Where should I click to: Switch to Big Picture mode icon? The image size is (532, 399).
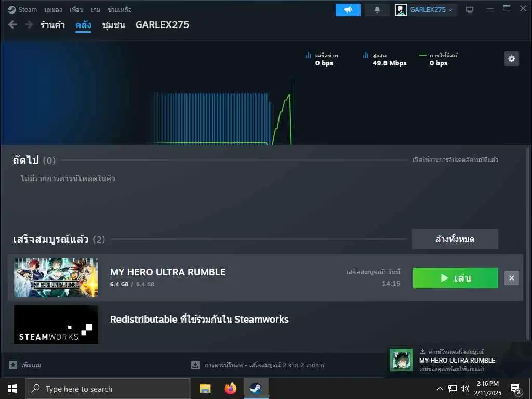(470, 9)
